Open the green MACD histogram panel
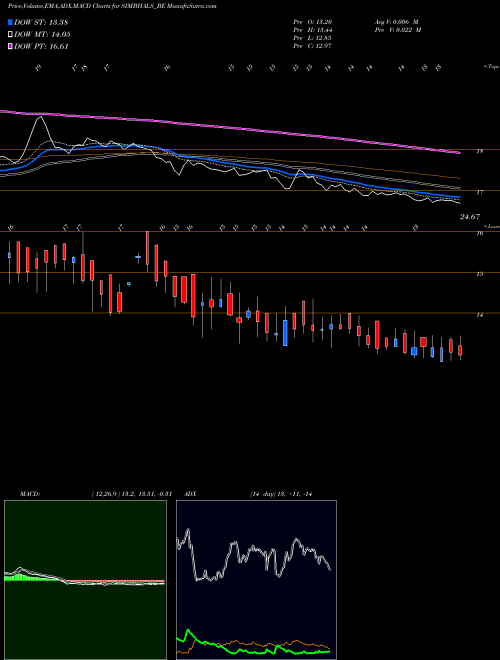500x660 pixels. pyautogui.click(x=85, y=580)
